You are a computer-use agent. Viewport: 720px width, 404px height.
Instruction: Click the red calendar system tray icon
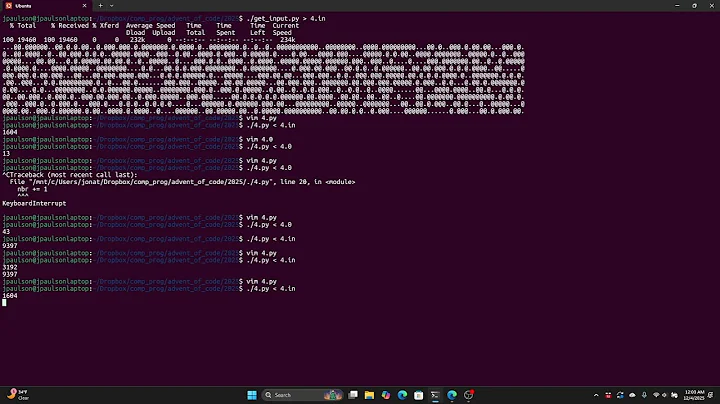(608, 395)
